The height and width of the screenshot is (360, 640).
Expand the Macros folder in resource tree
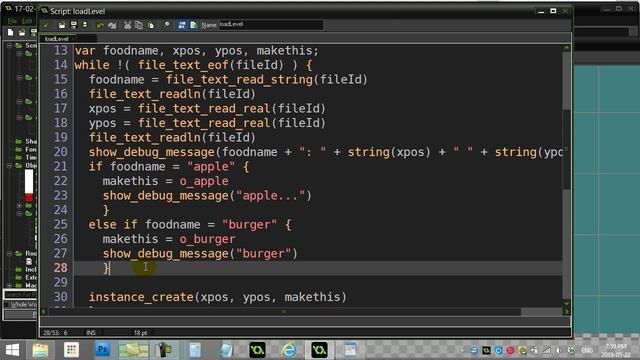(9, 285)
